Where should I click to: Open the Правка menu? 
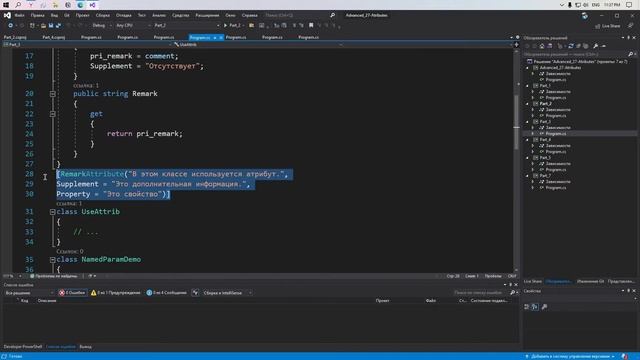(37, 15)
